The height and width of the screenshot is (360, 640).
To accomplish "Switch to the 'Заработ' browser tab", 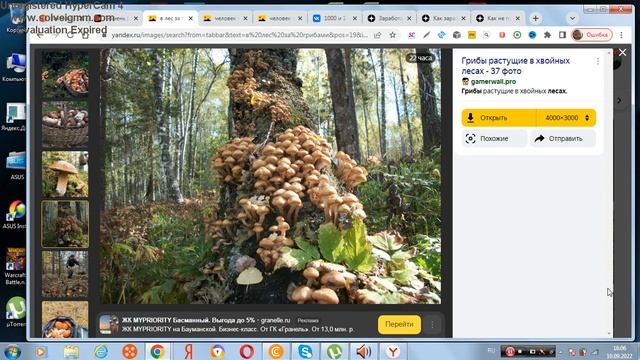I will [x=389, y=18].
